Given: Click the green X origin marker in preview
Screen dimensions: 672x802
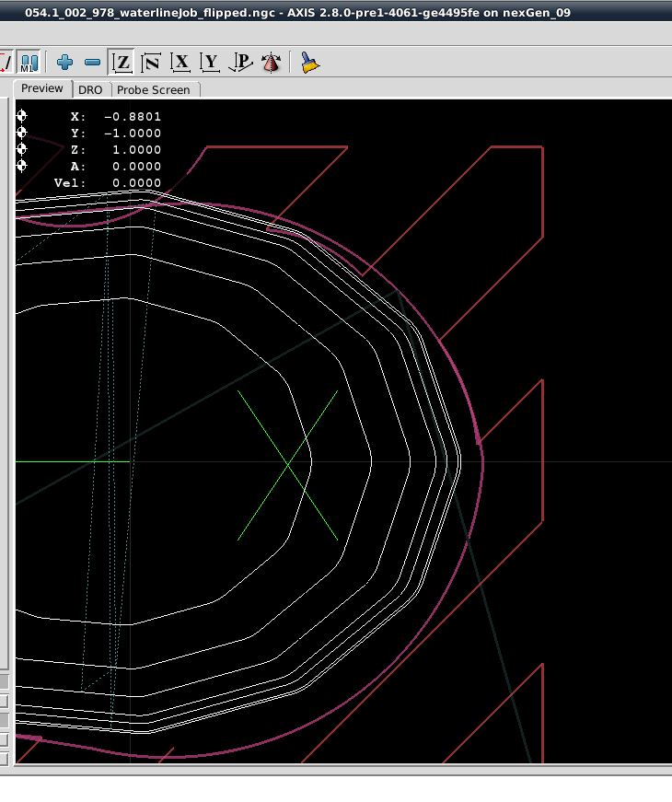Looking at the screenshot, I should coord(288,465).
